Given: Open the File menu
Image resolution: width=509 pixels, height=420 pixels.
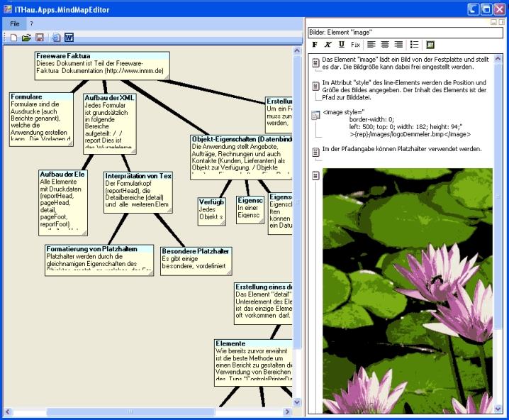Looking at the screenshot, I should click(15, 23).
